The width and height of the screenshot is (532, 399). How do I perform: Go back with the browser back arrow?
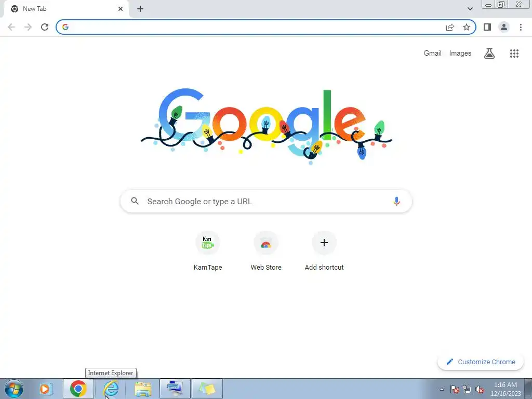pos(11,27)
